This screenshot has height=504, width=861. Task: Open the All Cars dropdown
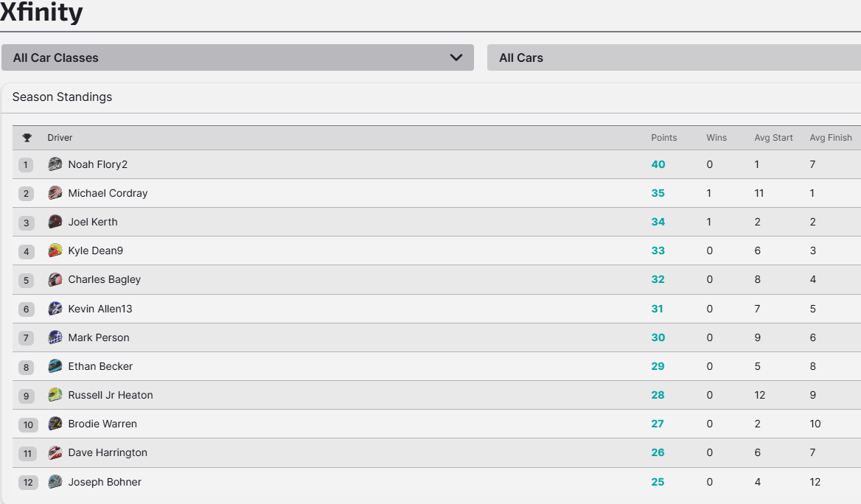tap(673, 57)
